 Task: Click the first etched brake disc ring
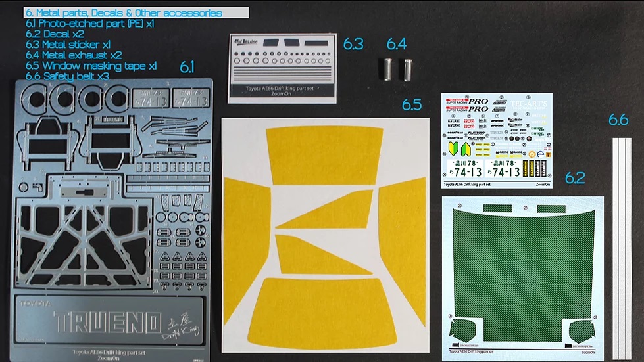[35, 99]
